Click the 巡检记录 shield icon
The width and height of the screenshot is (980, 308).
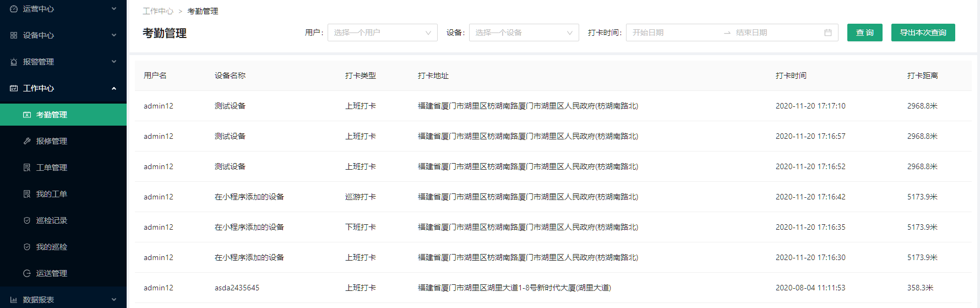coord(27,220)
